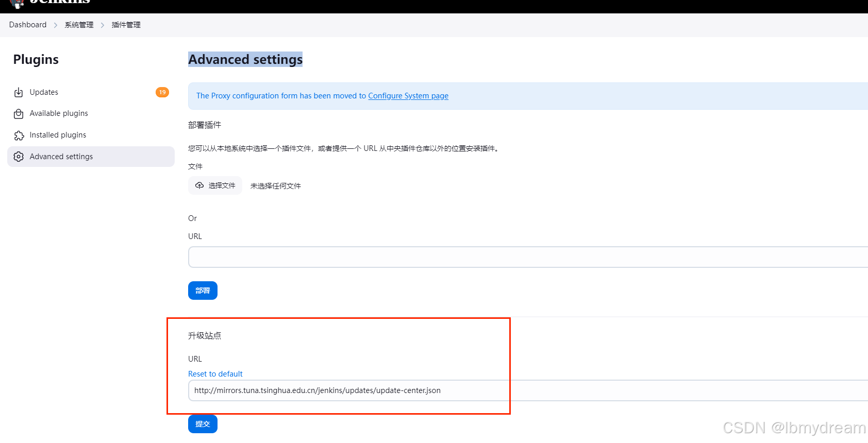Image resolution: width=868 pixels, height=443 pixels.
Task: Expand chevron after 系统管理 breadcrumb
Action: pyautogui.click(x=103, y=25)
